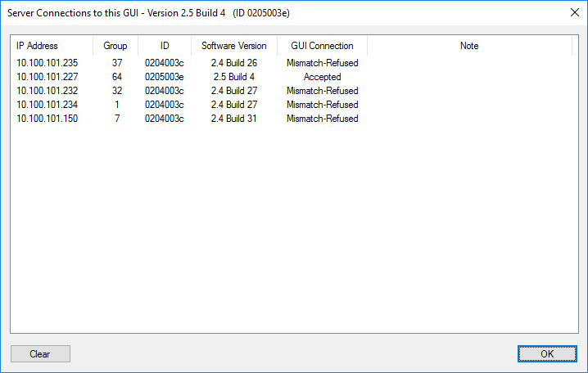
Task: Click ID 0204003c in 10.100.101.150 row
Action: coord(165,119)
